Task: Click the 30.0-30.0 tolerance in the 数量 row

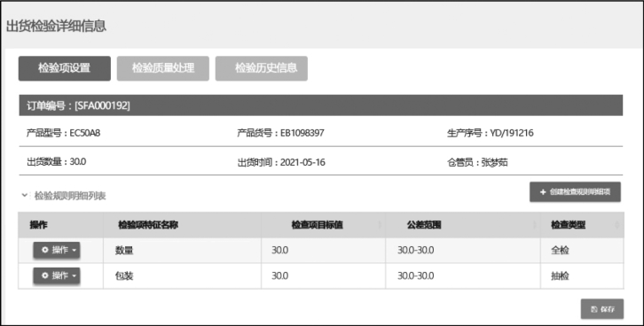Action: [416, 250]
